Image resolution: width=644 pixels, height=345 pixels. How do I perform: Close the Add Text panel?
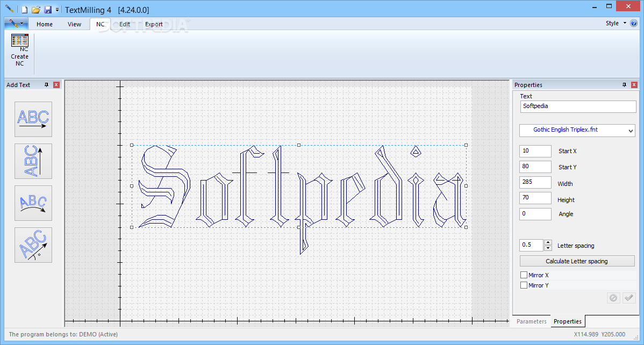(56, 84)
